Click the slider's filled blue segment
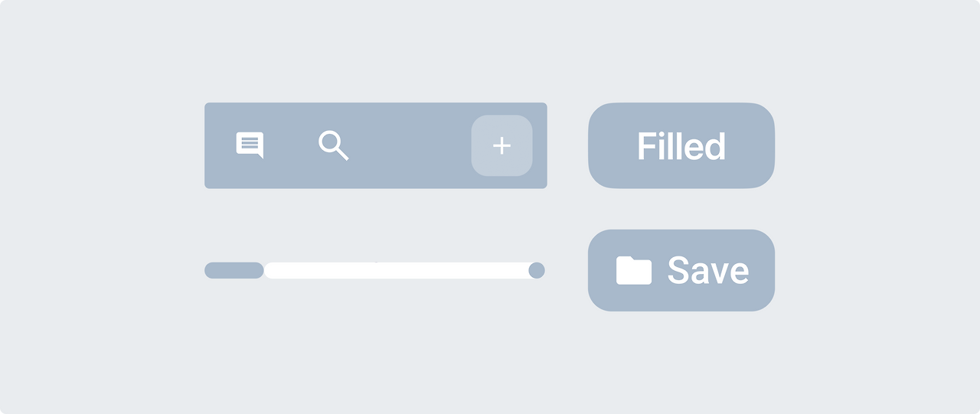980x414 pixels. 234,270
